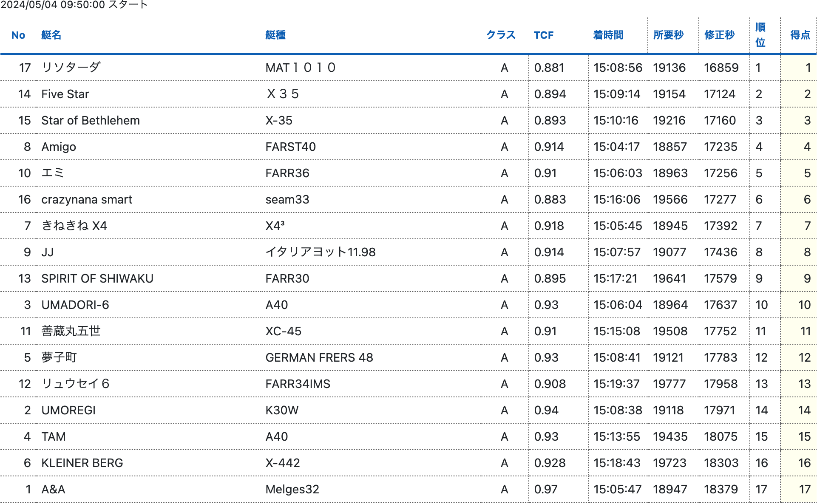Screen dimensions: 817x504
Task: Click the 艇名 column header
Action: coord(51,35)
